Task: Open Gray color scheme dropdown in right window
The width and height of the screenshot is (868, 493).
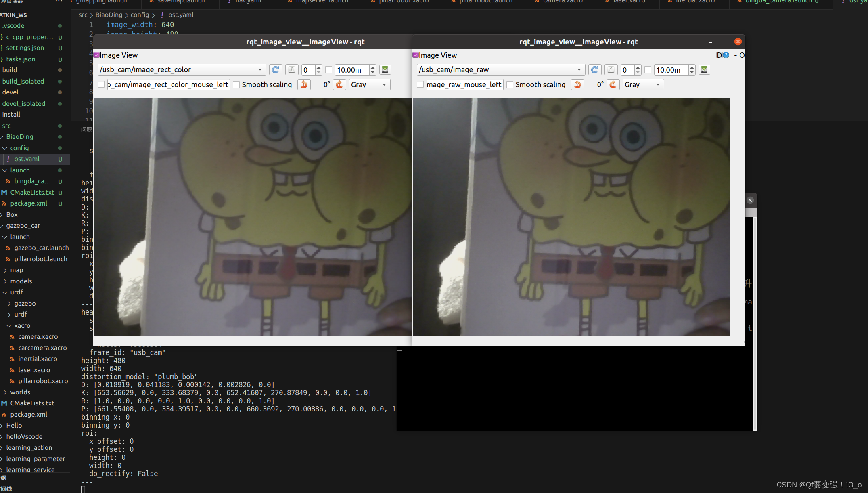Action: pyautogui.click(x=643, y=84)
